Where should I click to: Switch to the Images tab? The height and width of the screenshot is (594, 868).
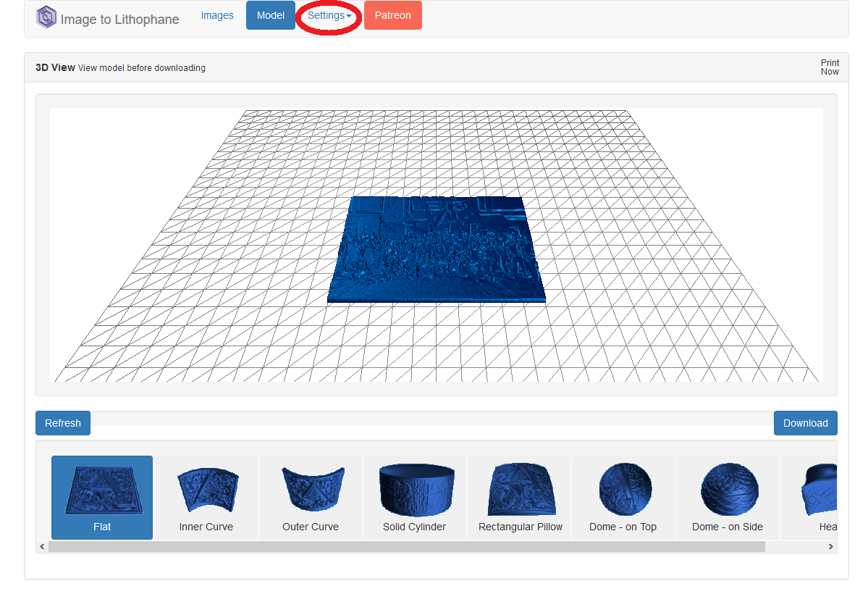pyautogui.click(x=217, y=14)
